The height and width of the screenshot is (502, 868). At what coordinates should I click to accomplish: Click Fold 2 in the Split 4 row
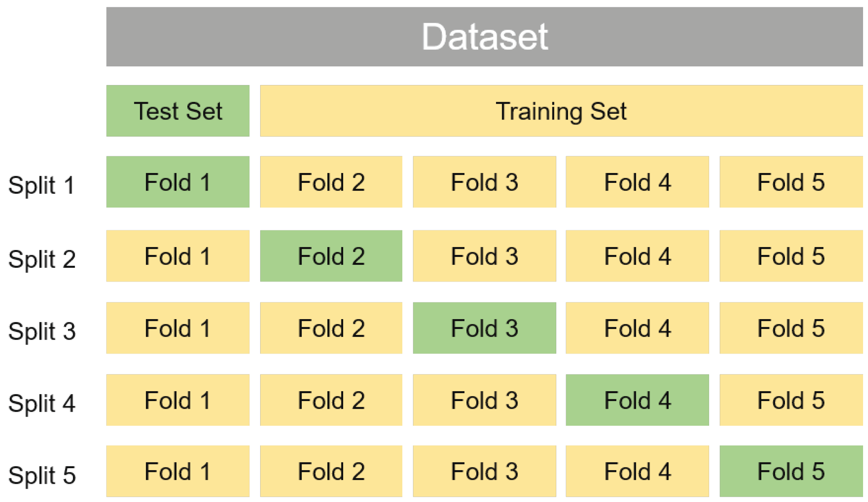(x=331, y=400)
